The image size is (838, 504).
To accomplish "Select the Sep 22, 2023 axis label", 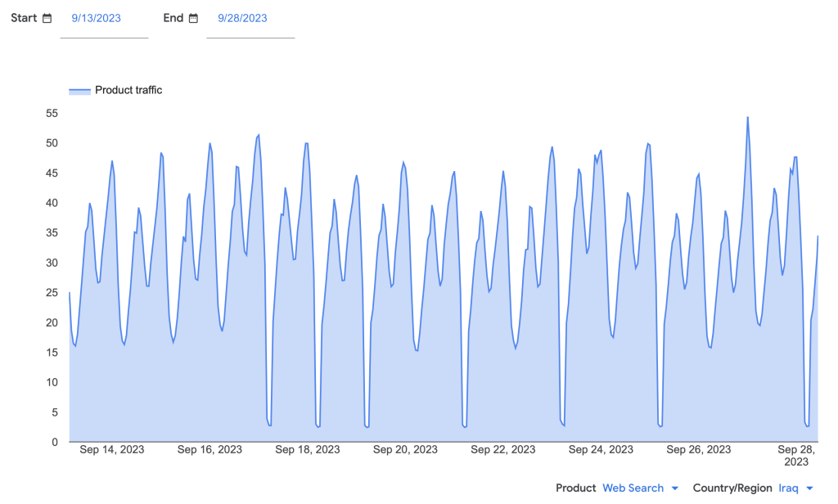I will (503, 449).
